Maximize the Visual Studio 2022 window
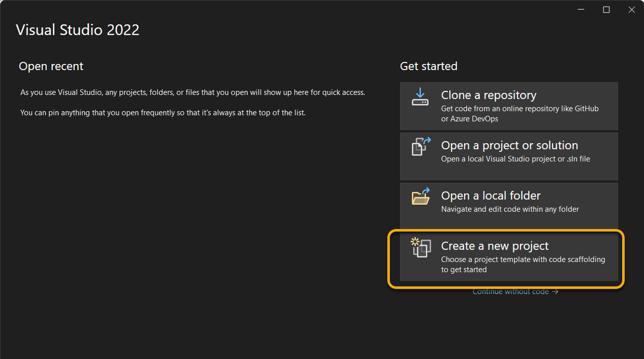This screenshot has height=359, width=644. (x=606, y=10)
